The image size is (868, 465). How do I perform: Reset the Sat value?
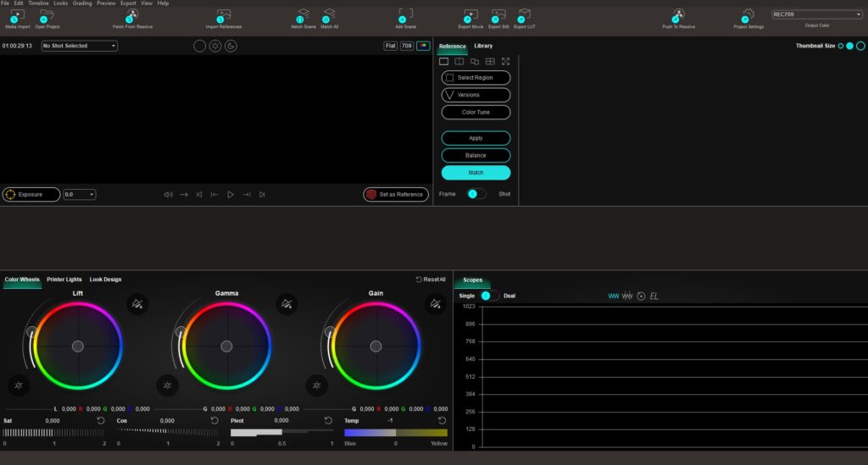101,421
